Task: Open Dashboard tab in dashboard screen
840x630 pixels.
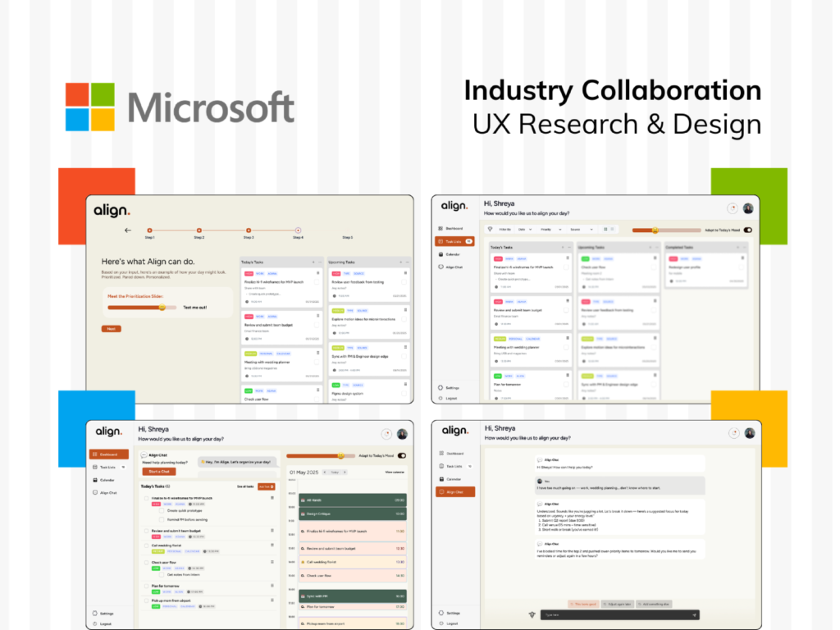Action: coord(109,454)
